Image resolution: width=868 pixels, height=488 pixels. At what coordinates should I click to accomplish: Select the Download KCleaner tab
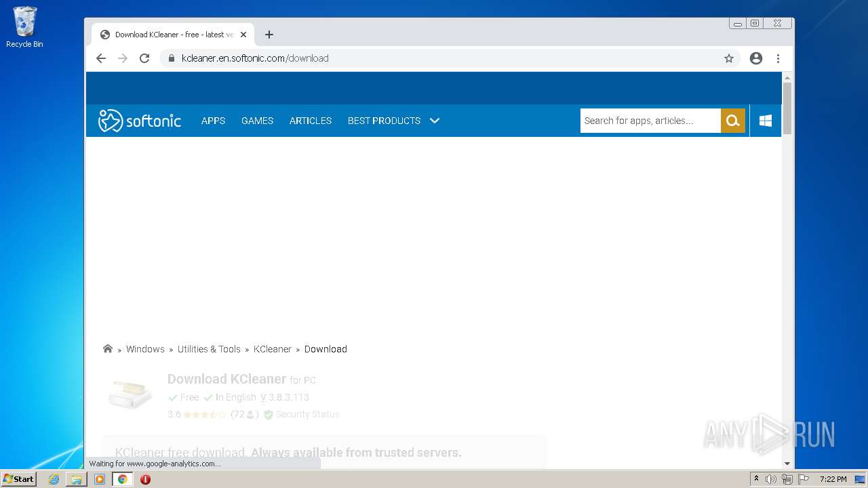click(174, 35)
